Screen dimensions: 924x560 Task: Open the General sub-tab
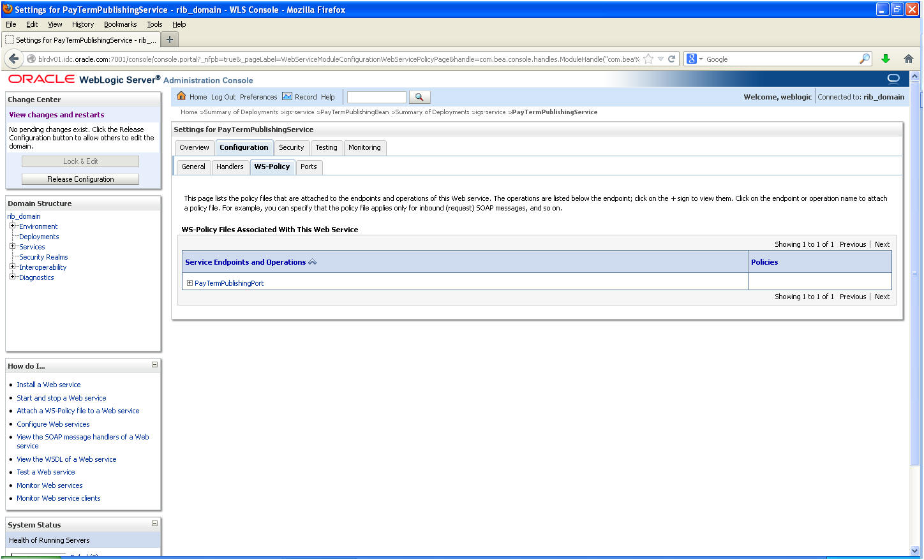[x=193, y=166]
